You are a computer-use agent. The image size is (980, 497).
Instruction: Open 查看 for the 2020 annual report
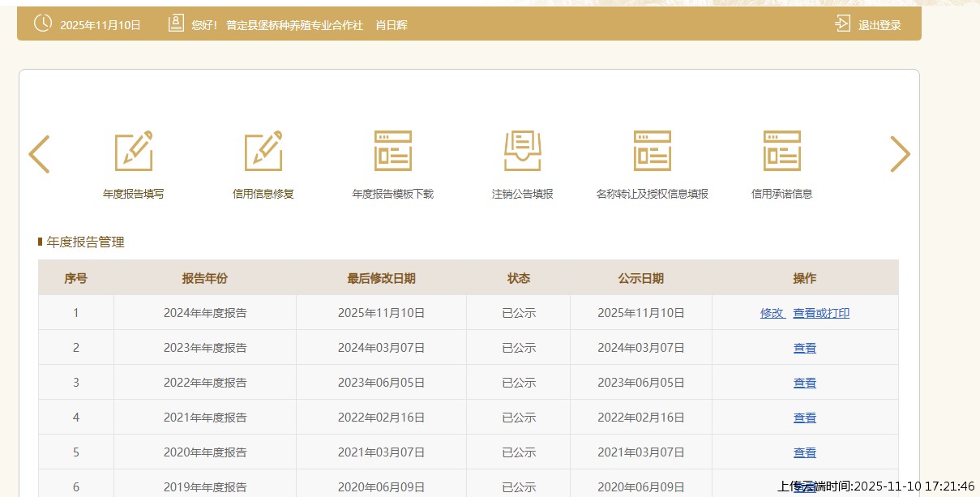[x=805, y=452]
